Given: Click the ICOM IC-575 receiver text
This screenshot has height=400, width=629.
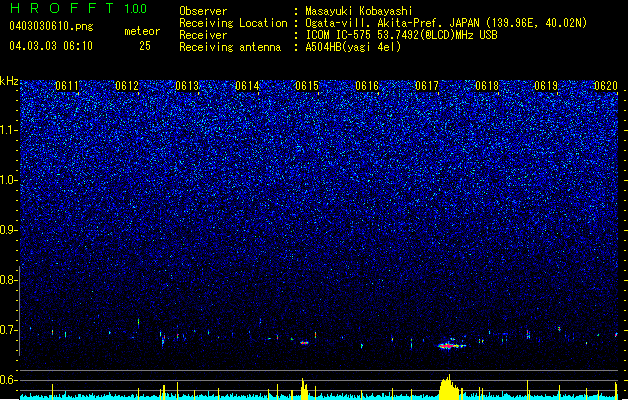Looking at the screenshot, I should (x=401, y=35).
